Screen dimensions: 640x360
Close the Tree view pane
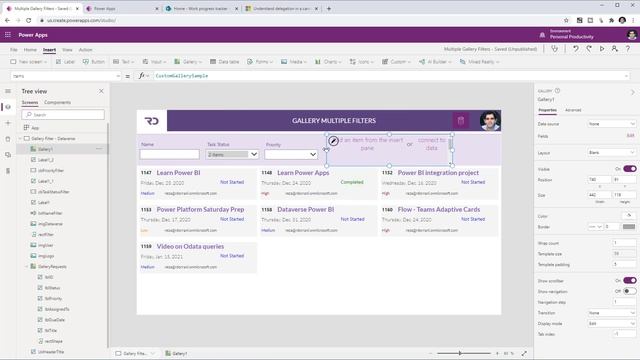tap(101, 91)
